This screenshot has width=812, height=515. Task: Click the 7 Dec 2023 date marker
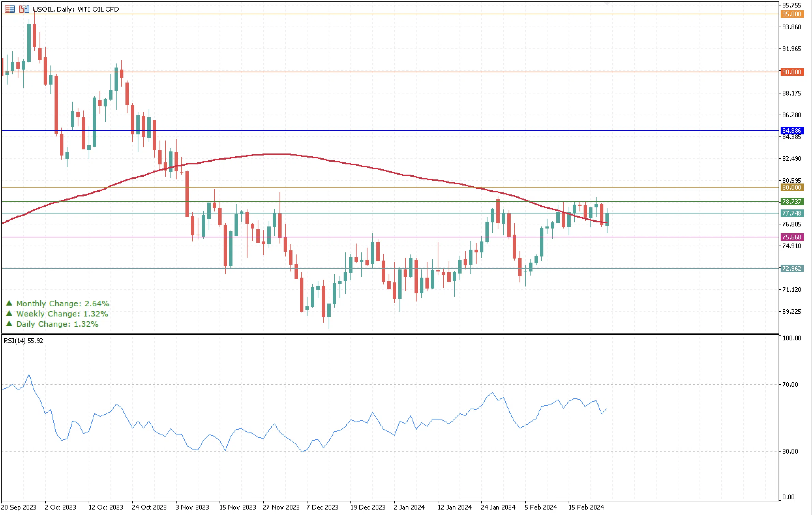coord(322,507)
